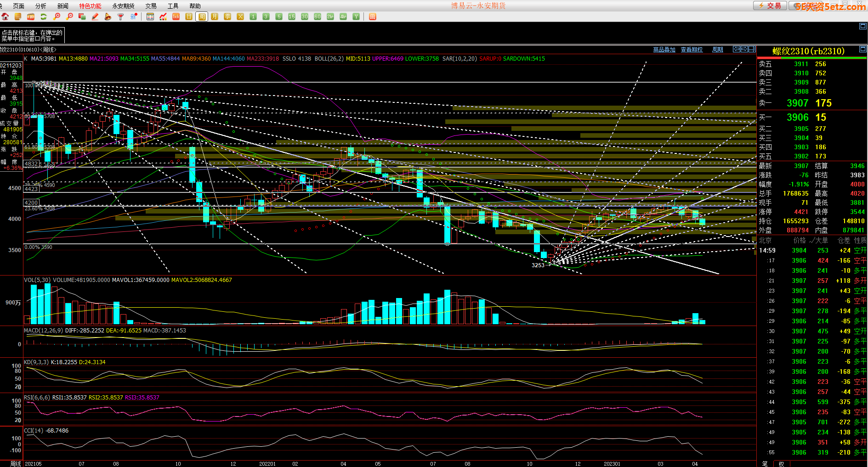Screen dimensions: 868x467
Task: Select the 15-minute period icon
Action: pyautogui.click(x=292, y=17)
